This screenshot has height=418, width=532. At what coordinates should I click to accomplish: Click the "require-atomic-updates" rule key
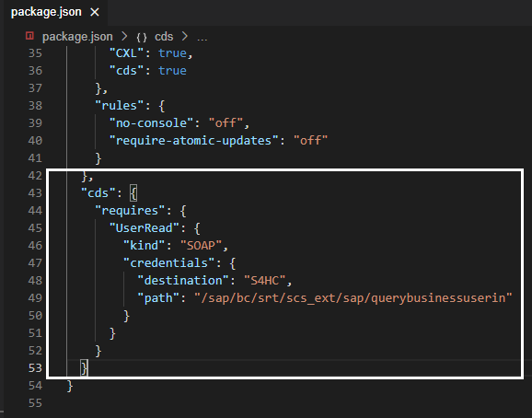pos(193,141)
